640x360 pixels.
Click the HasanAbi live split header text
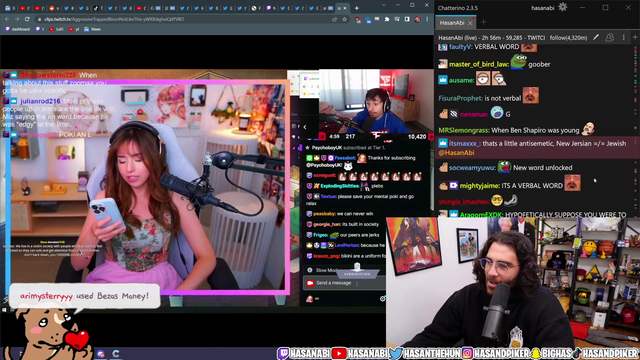pos(491,38)
